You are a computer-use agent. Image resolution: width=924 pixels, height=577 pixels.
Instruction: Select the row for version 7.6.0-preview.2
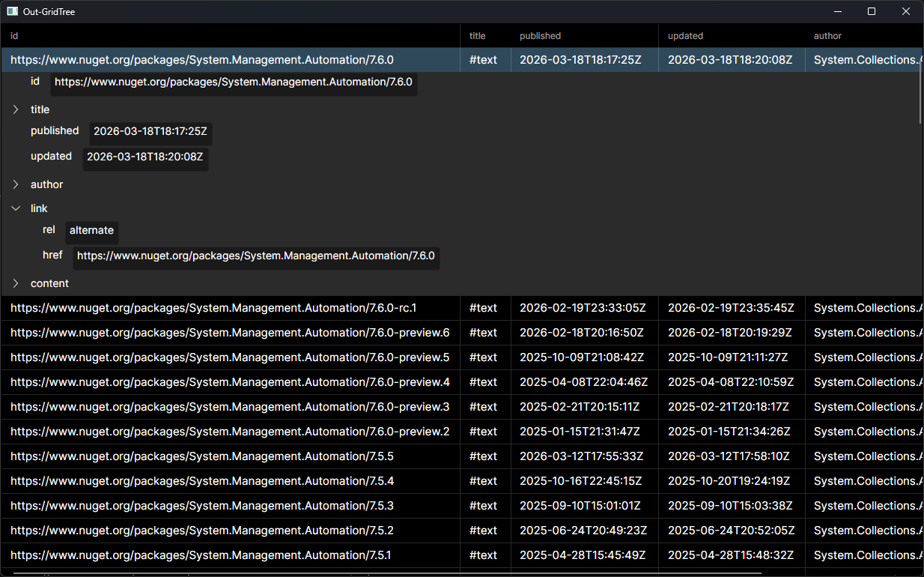[462, 432]
